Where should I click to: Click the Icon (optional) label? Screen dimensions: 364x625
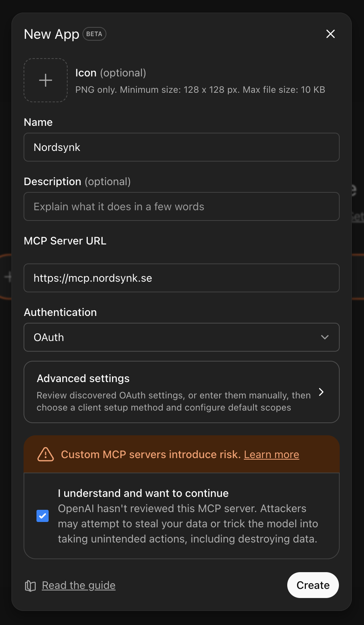[111, 73]
